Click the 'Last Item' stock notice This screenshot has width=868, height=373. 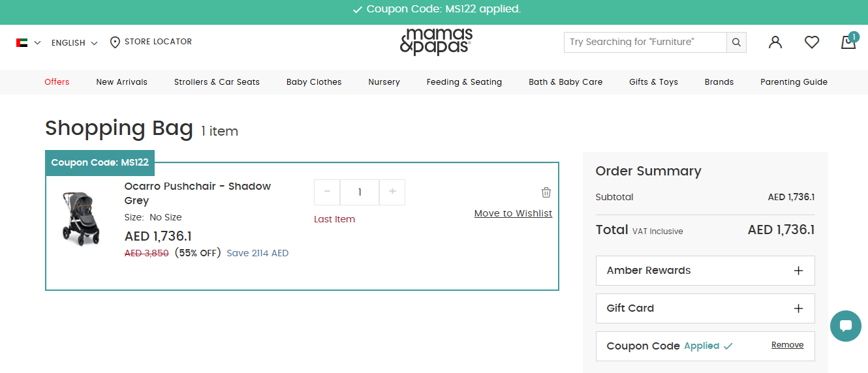click(335, 219)
